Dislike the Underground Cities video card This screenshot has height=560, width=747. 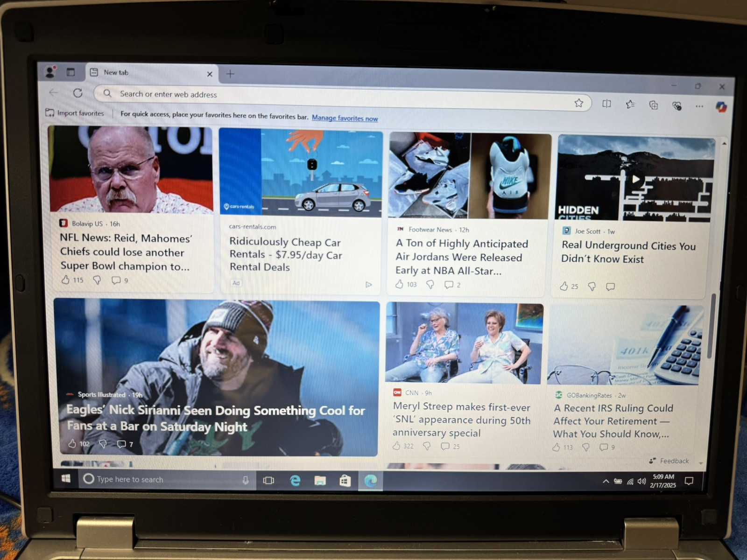pyautogui.click(x=592, y=287)
